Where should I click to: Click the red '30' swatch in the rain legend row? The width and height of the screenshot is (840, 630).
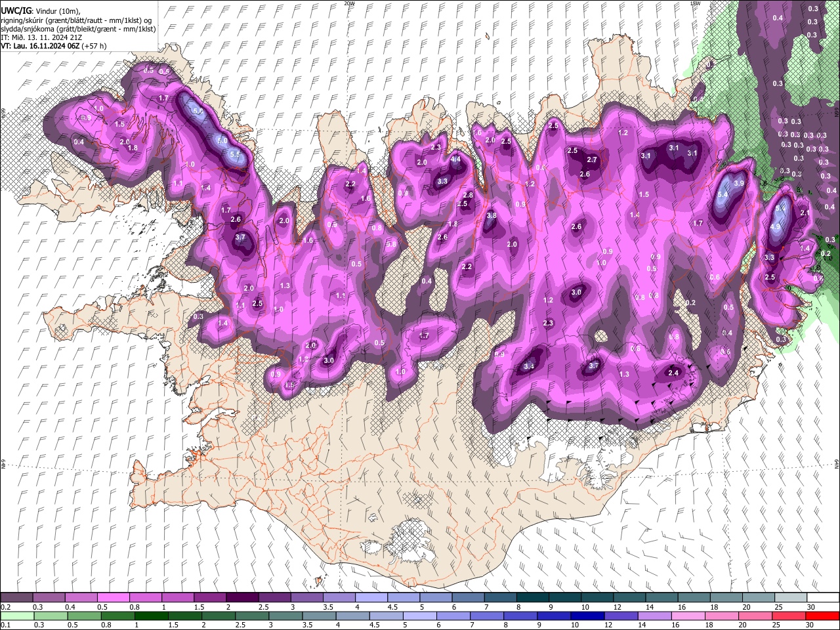pyautogui.click(x=822, y=616)
